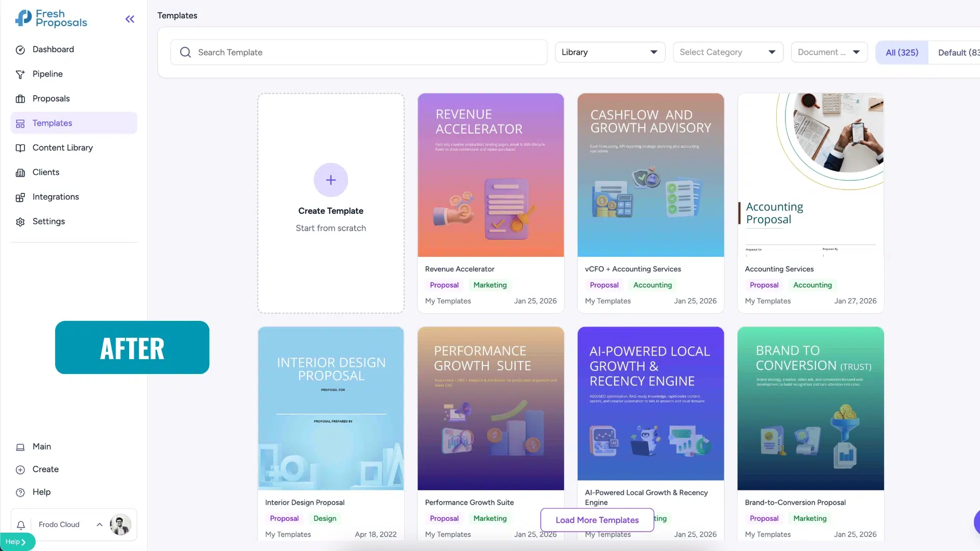The width and height of the screenshot is (980, 551).
Task: Click the Settings gear icon
Action: coord(20,222)
